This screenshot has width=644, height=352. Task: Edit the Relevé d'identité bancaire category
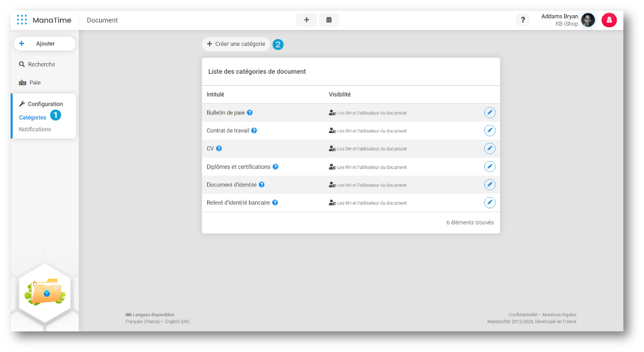[x=489, y=203]
